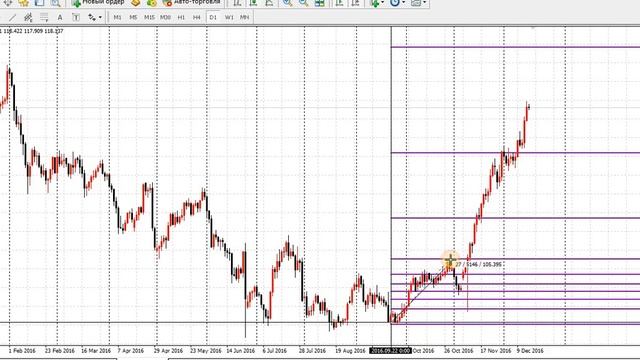Select the equidistant channel tool
The height and width of the screenshot is (360, 640).
28,17
